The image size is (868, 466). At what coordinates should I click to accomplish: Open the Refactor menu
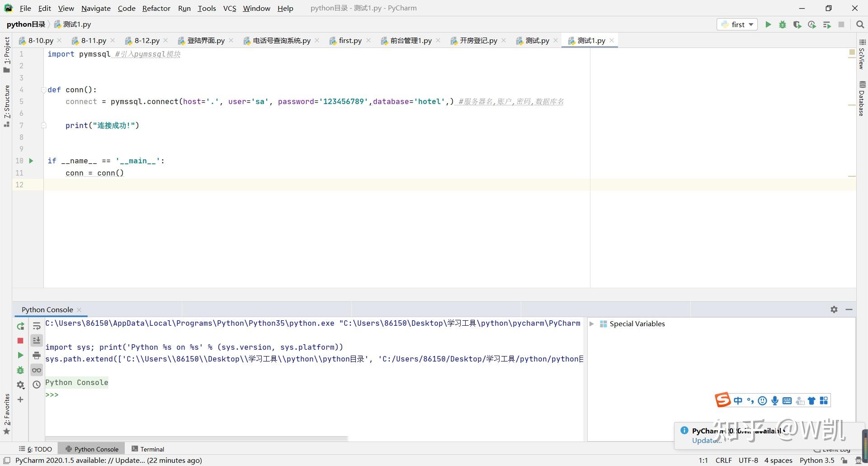click(x=156, y=8)
